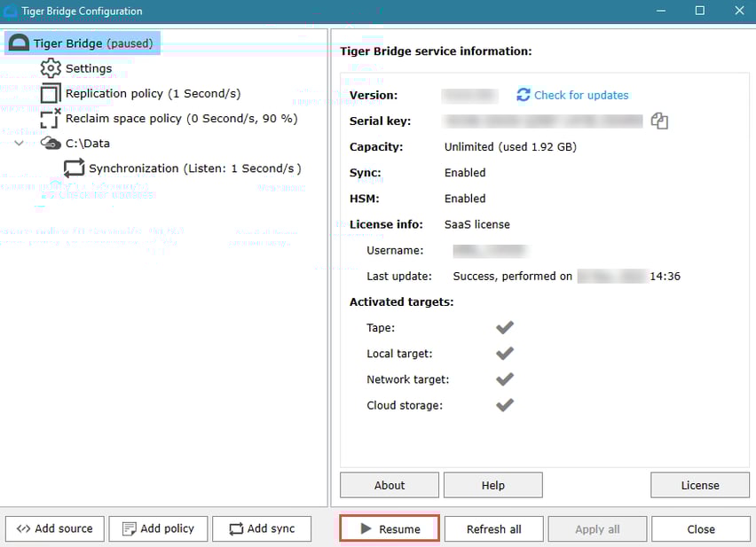Click the checkmark next to Cloud storage
The image size is (756, 547).
(504, 405)
